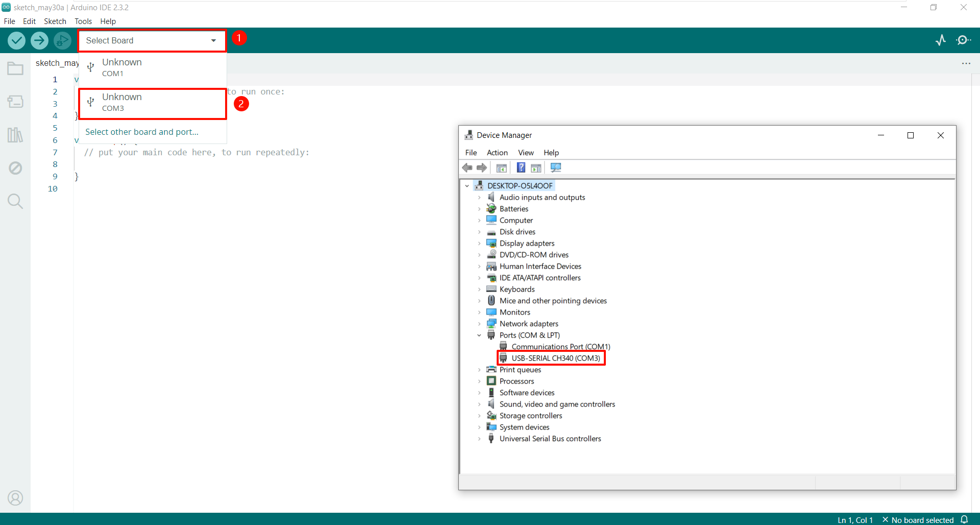This screenshot has height=525, width=980.
Task: Open Device Manager View menu
Action: [x=526, y=153]
